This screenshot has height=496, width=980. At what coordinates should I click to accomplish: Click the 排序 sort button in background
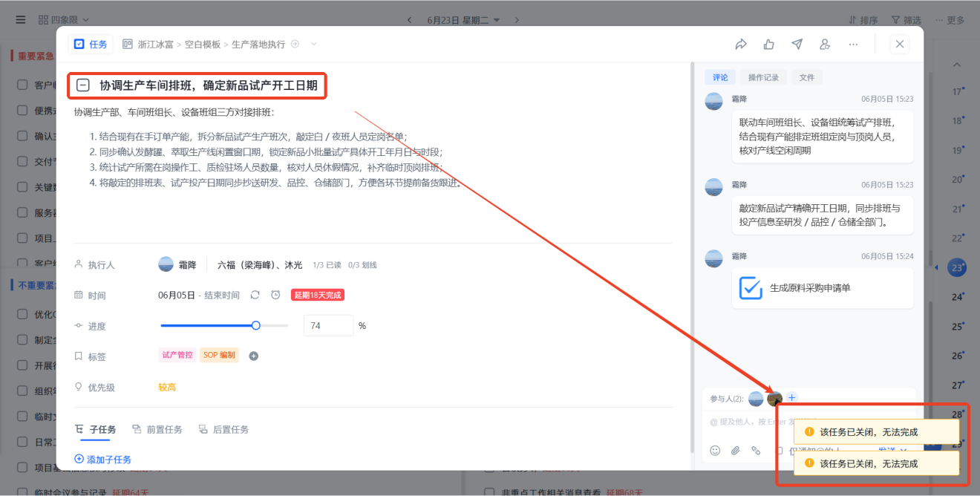pyautogui.click(x=863, y=20)
